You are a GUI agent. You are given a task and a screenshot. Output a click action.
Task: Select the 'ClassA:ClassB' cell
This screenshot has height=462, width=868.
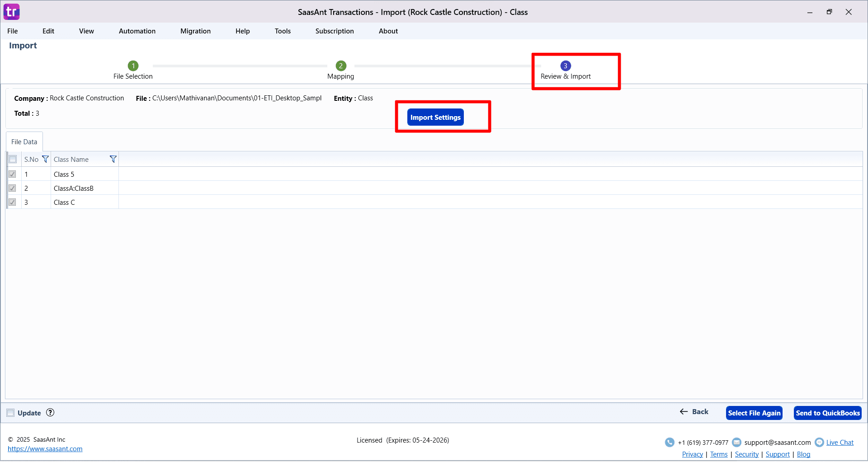point(85,188)
